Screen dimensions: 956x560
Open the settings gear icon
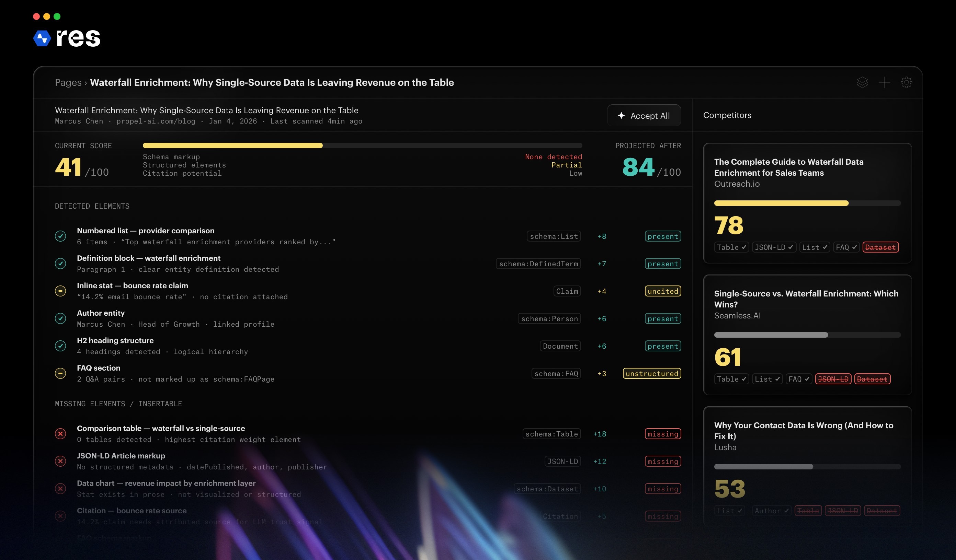click(x=906, y=82)
